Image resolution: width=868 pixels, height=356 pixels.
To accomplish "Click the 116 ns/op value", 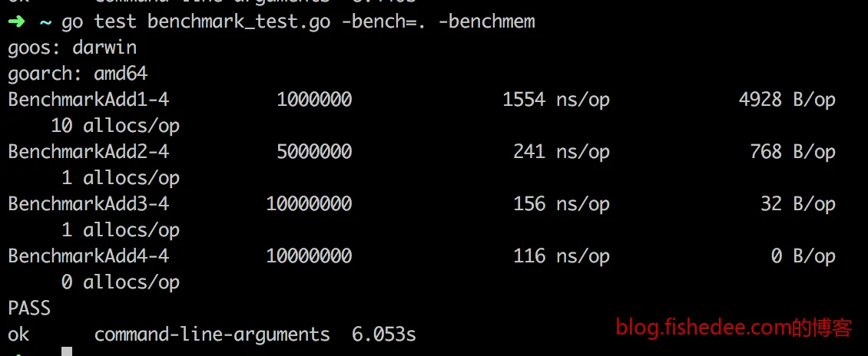I will 562,256.
